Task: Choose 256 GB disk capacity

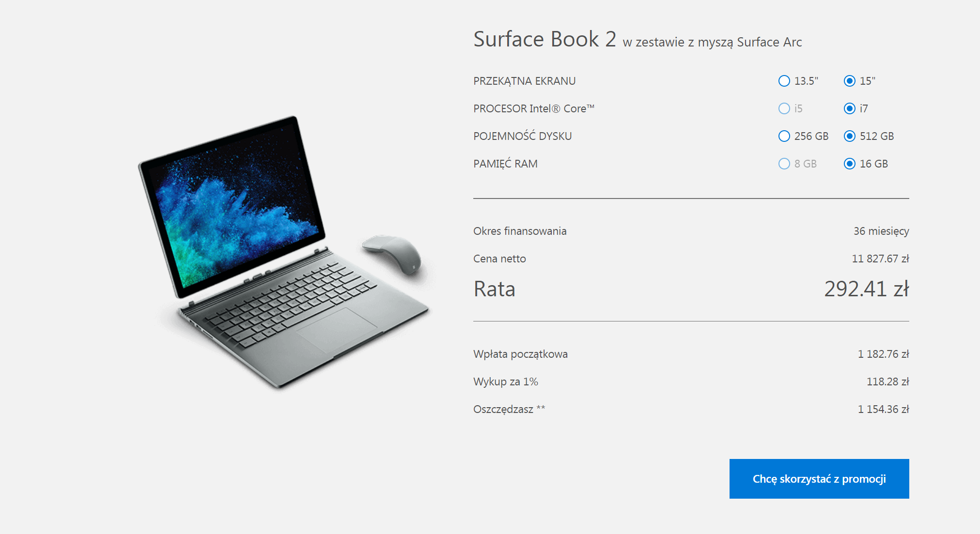Action: (x=784, y=136)
